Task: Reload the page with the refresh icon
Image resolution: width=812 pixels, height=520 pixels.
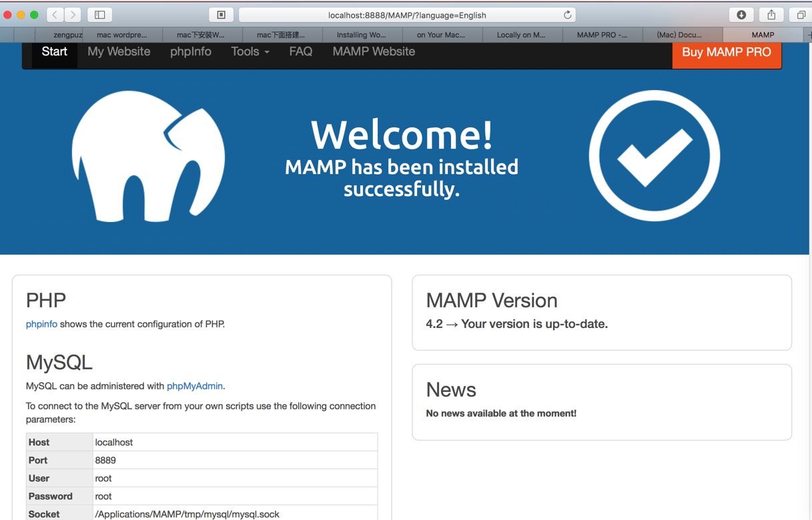Action: pos(567,15)
